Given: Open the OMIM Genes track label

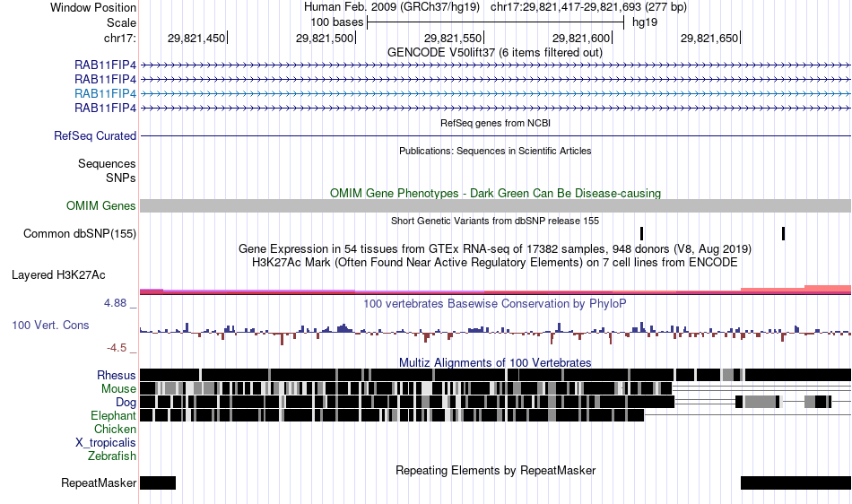Looking at the screenshot, I should pyautogui.click(x=101, y=206).
